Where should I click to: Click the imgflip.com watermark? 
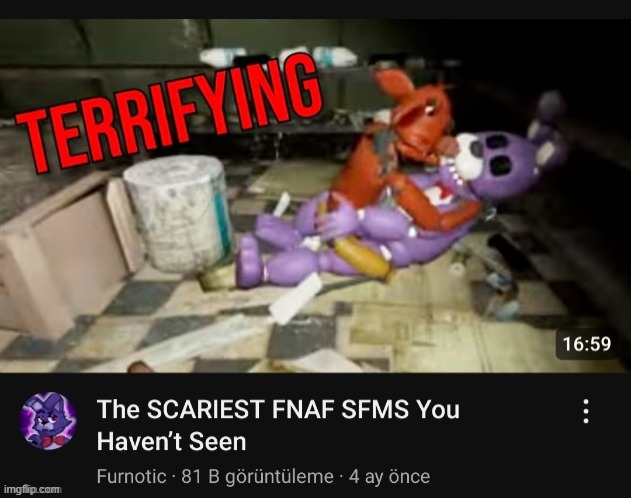pos(33,490)
